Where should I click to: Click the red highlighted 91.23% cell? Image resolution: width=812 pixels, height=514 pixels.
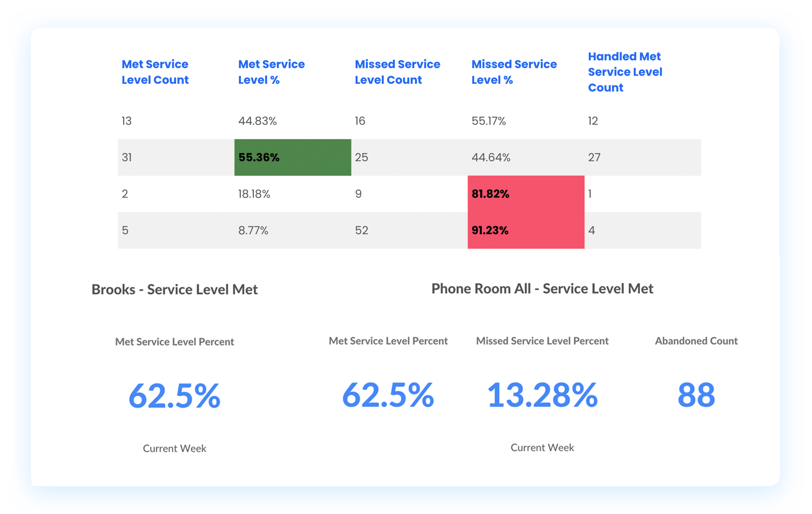pos(526,230)
